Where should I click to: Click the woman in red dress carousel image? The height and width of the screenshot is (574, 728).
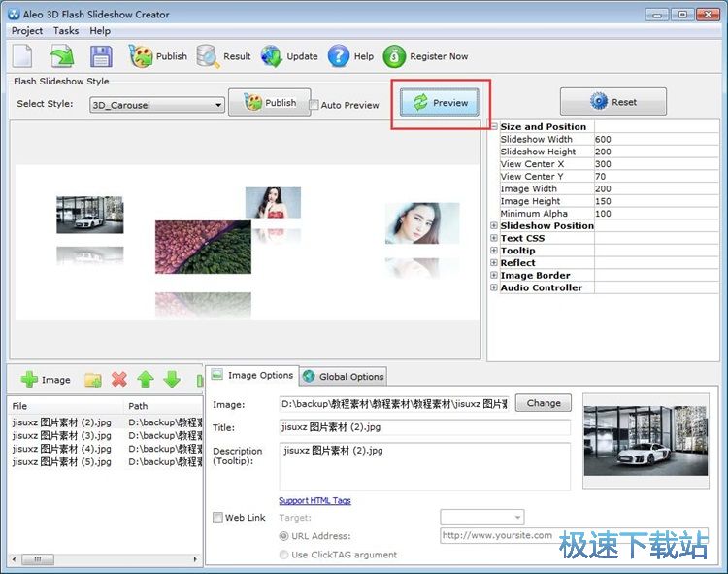[273, 202]
